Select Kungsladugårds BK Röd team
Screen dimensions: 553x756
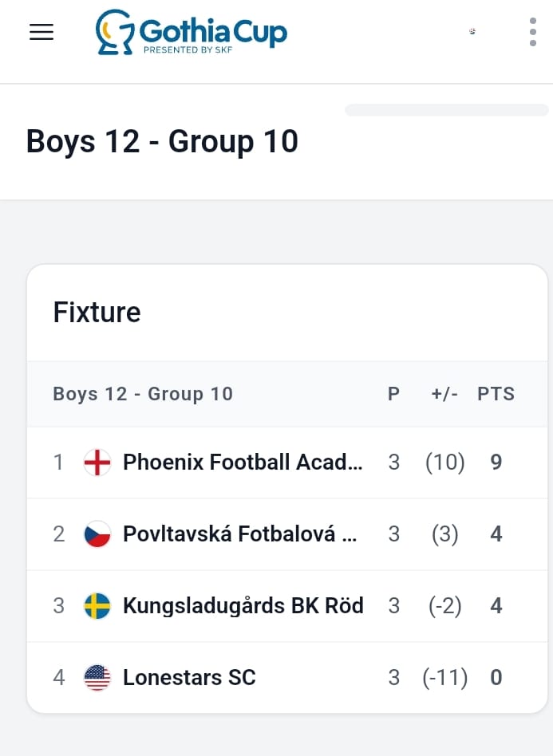(x=243, y=606)
